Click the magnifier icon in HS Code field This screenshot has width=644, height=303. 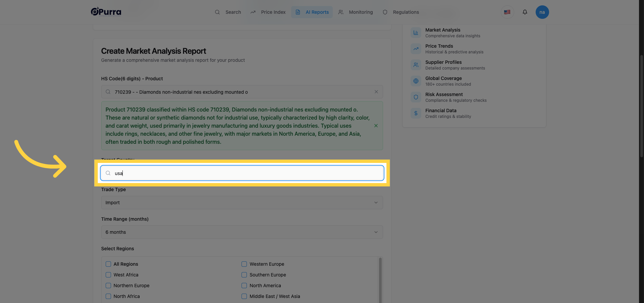[108, 92]
